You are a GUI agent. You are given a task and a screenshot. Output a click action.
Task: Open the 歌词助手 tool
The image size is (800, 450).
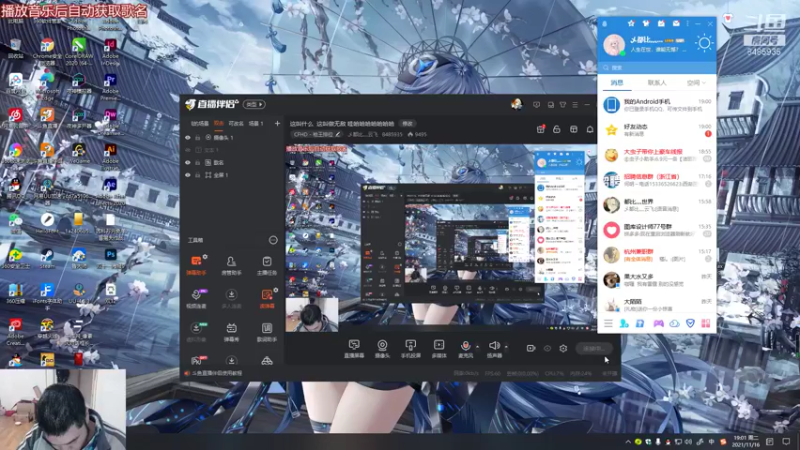267,332
